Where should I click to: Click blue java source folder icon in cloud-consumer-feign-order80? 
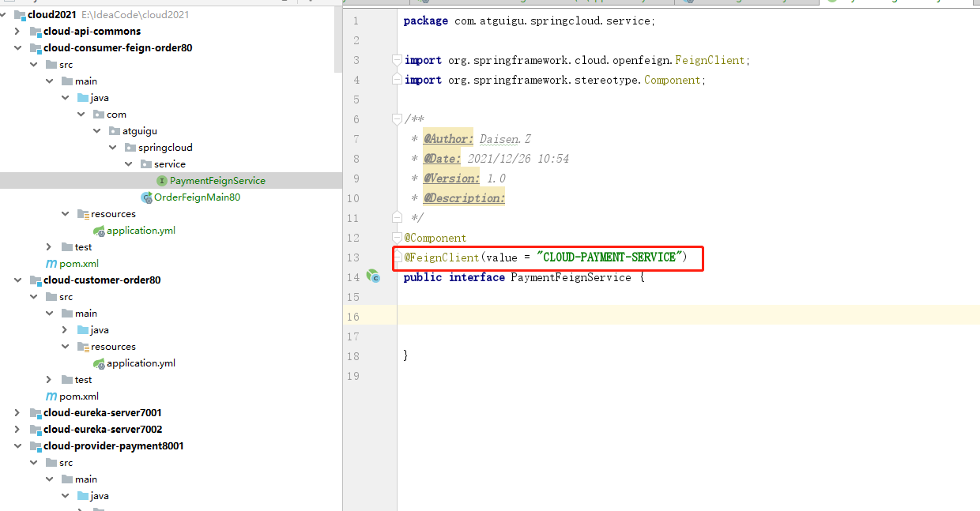coord(83,98)
